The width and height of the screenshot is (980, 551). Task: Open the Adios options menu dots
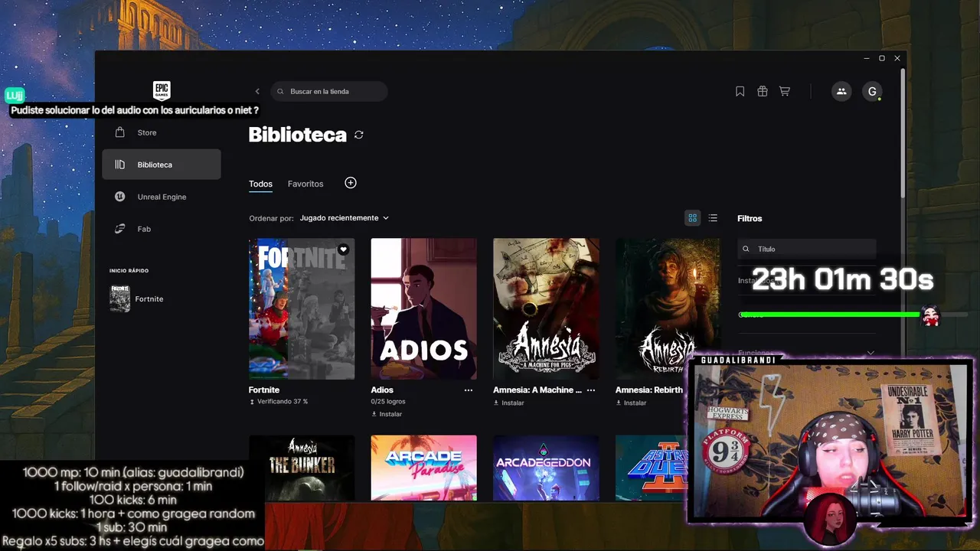469,390
